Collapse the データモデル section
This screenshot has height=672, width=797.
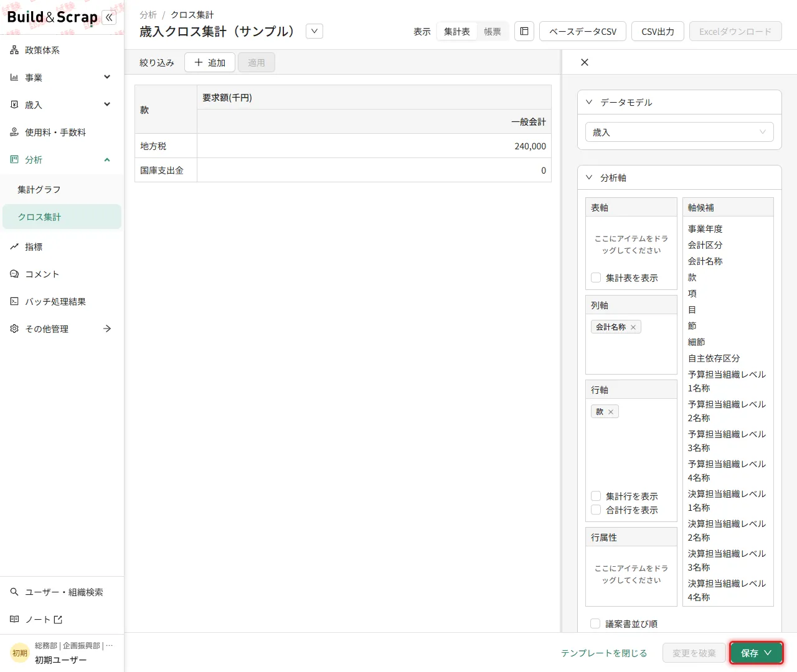(589, 102)
